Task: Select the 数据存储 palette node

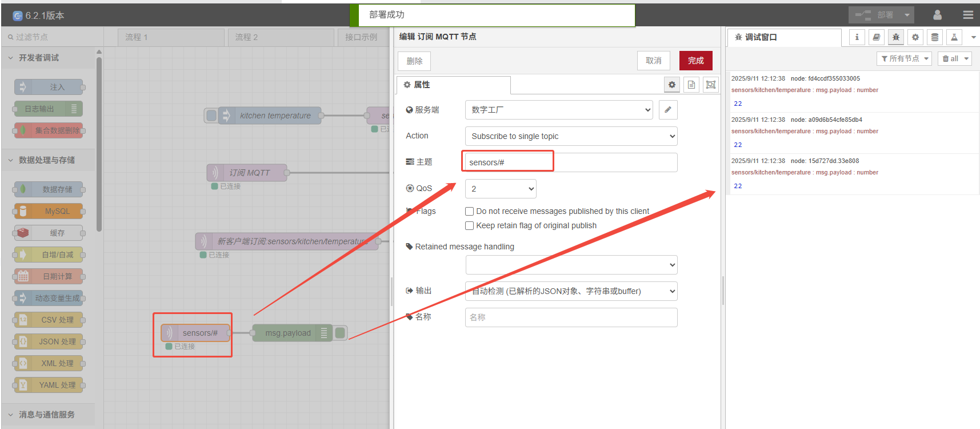Action: tap(49, 189)
